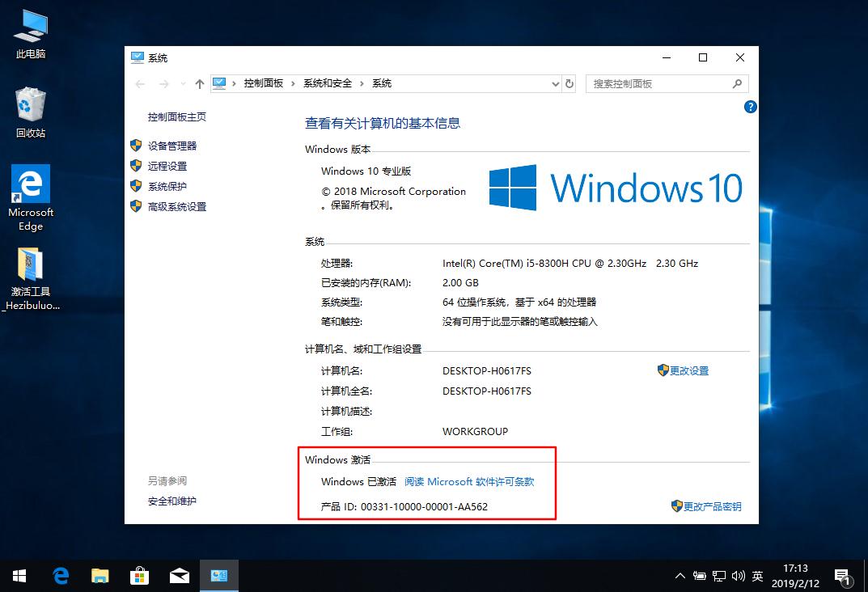The height and width of the screenshot is (592, 868).
Task: Open the recent pages chevron beside forward arrow
Action: click(x=181, y=83)
